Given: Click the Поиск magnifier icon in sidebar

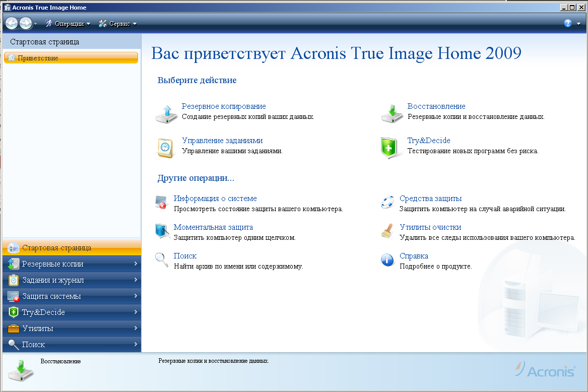Looking at the screenshot, I should [x=13, y=345].
